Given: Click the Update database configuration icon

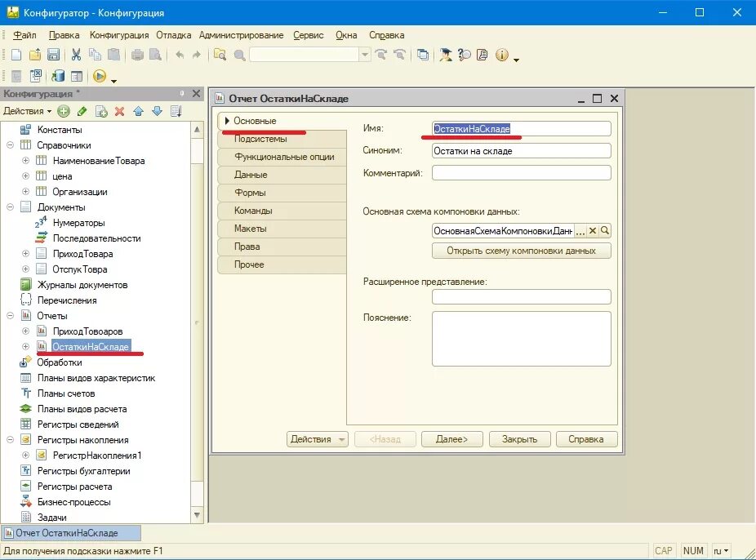Looking at the screenshot, I should coord(58,76).
